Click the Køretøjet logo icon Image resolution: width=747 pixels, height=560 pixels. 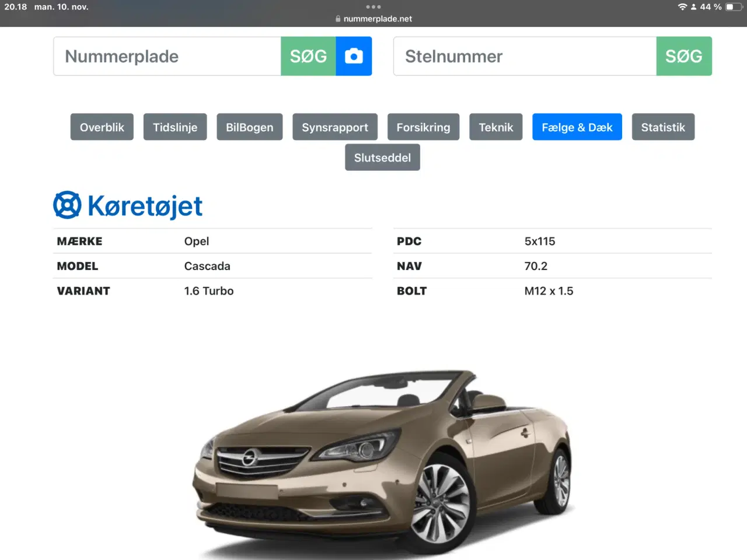[x=68, y=205]
